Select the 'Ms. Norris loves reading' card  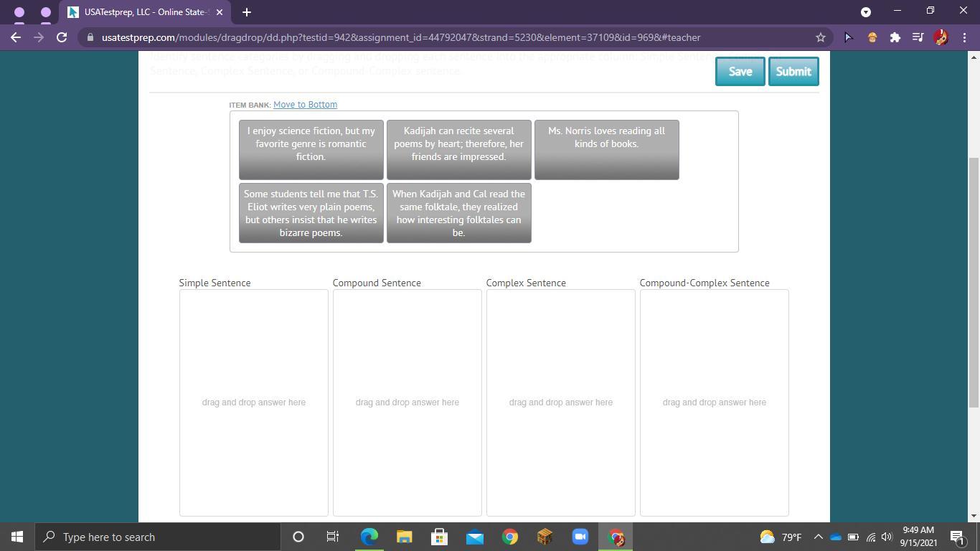[x=607, y=150]
